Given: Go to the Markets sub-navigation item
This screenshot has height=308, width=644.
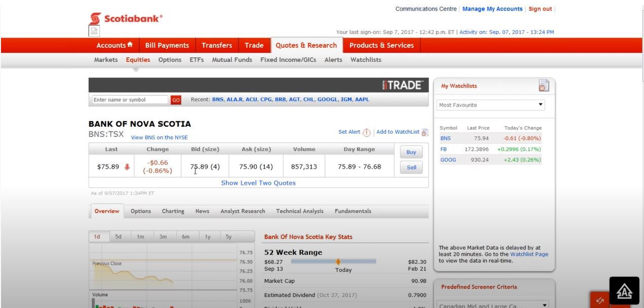Looking at the screenshot, I should point(106,60).
